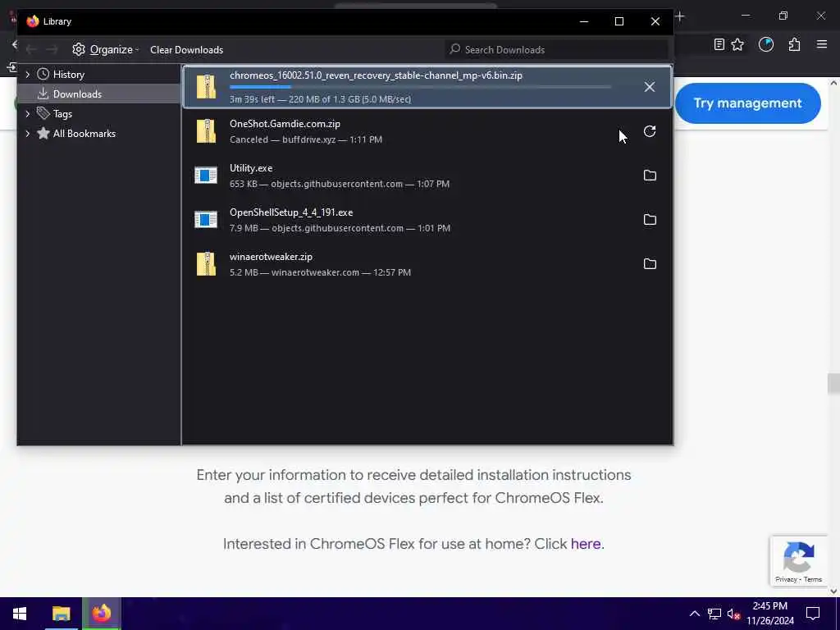This screenshot has width=840, height=630.
Task: Expand the Tags tree node
Action: [x=27, y=113]
